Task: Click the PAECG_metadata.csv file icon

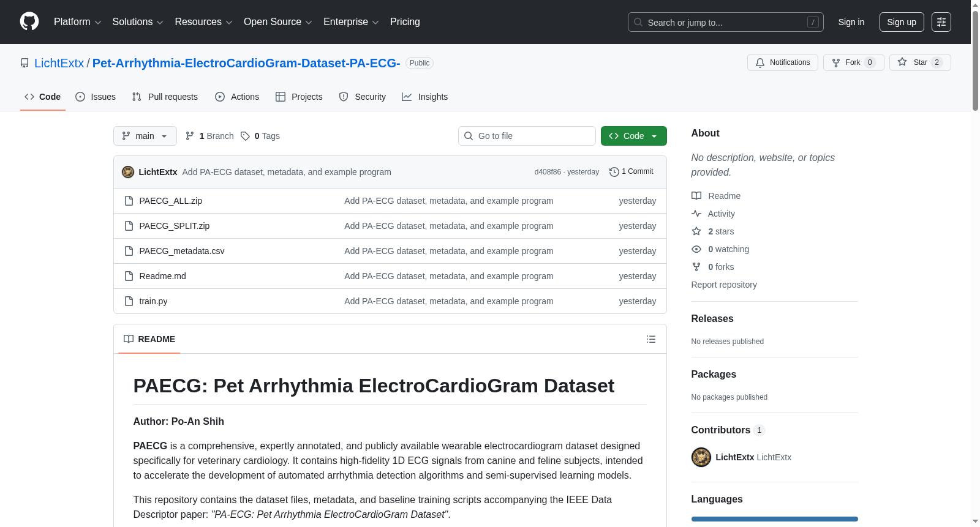Action: (129, 251)
